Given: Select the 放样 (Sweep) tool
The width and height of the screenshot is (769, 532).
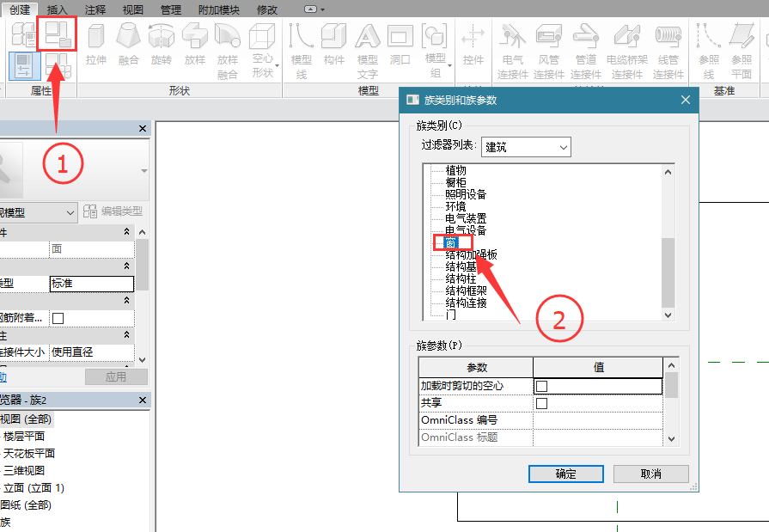Looking at the screenshot, I should coord(195,45).
